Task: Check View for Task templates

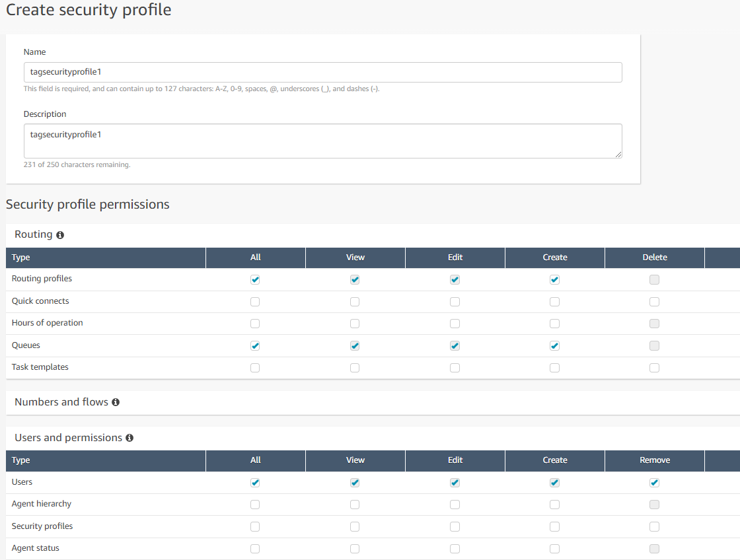Action: click(355, 368)
